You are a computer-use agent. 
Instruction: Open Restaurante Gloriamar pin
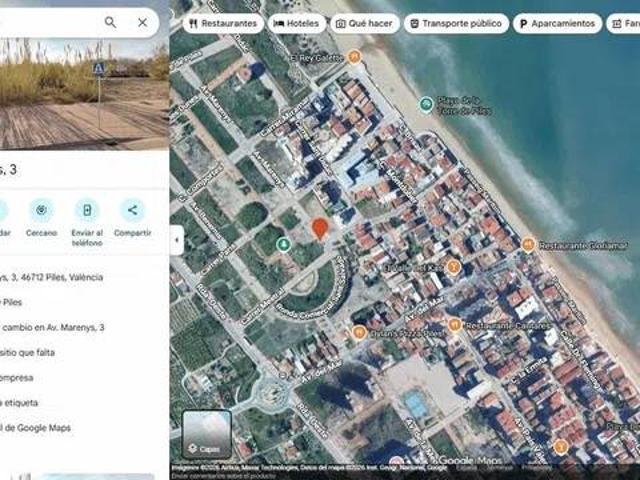pos(528,245)
